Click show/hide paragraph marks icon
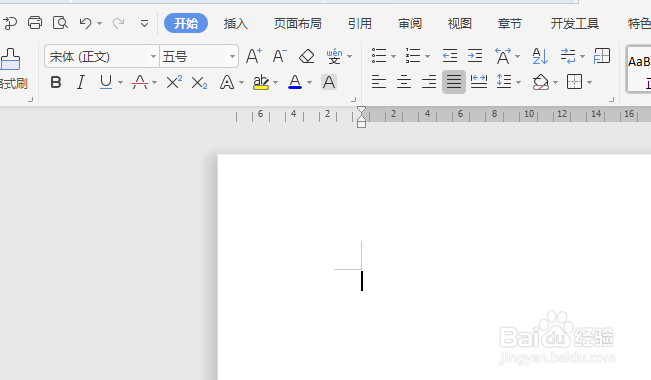This screenshot has height=380, width=651. pos(568,56)
